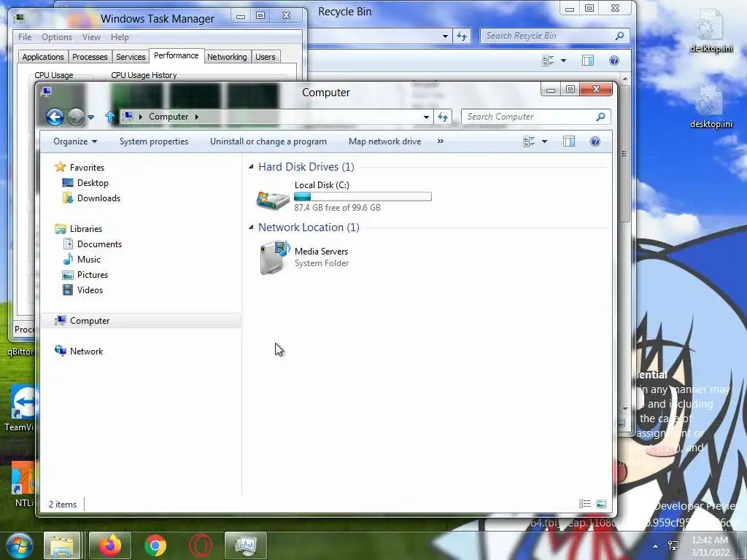Open the Videos library
The height and width of the screenshot is (560, 747).
(82, 290)
